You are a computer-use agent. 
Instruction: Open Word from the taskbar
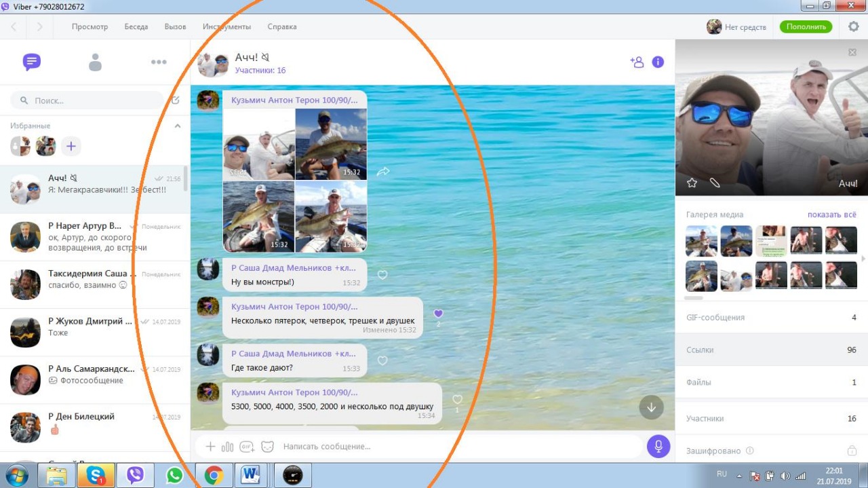[x=250, y=475]
